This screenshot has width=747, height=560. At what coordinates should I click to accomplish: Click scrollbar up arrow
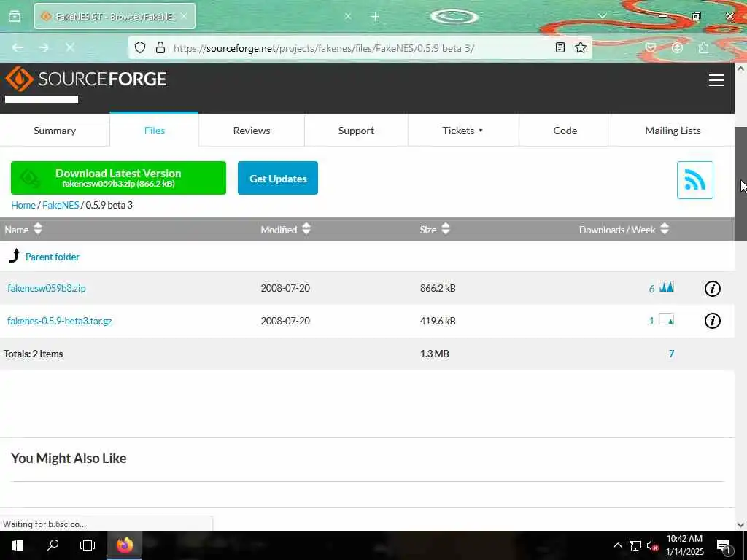point(740,69)
